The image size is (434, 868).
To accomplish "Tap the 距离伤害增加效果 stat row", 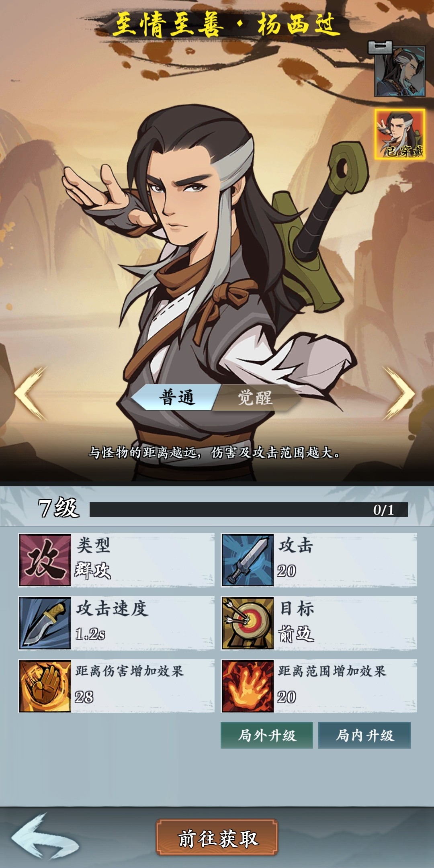I will (117, 686).
